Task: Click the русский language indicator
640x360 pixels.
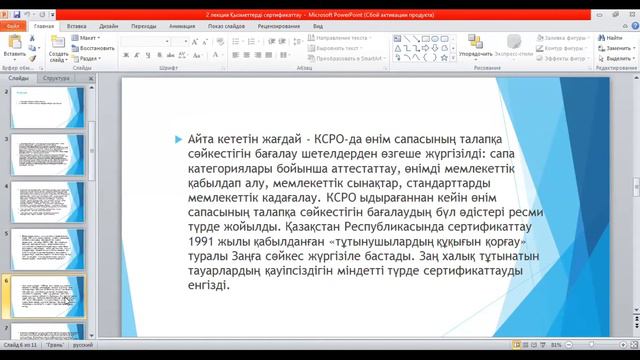Action: tap(83, 345)
